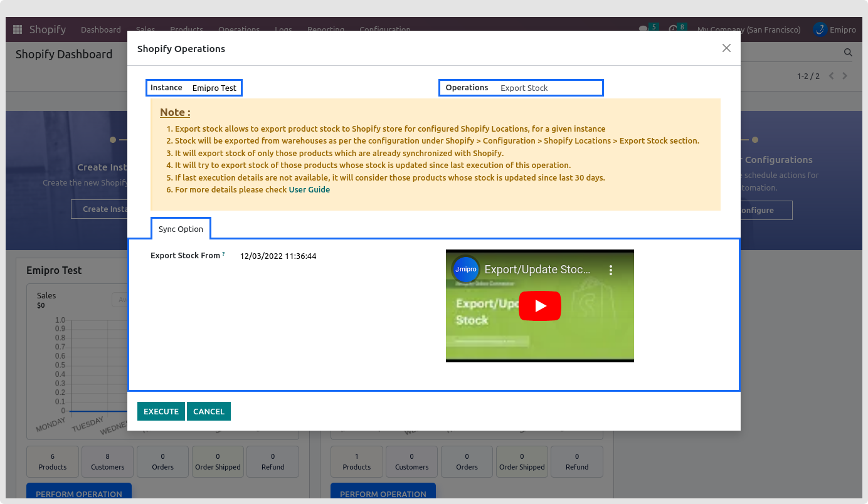Viewport: 868px width, 504px height.
Task: Click Emipro Test 0 Orders tile
Action: point(162,461)
